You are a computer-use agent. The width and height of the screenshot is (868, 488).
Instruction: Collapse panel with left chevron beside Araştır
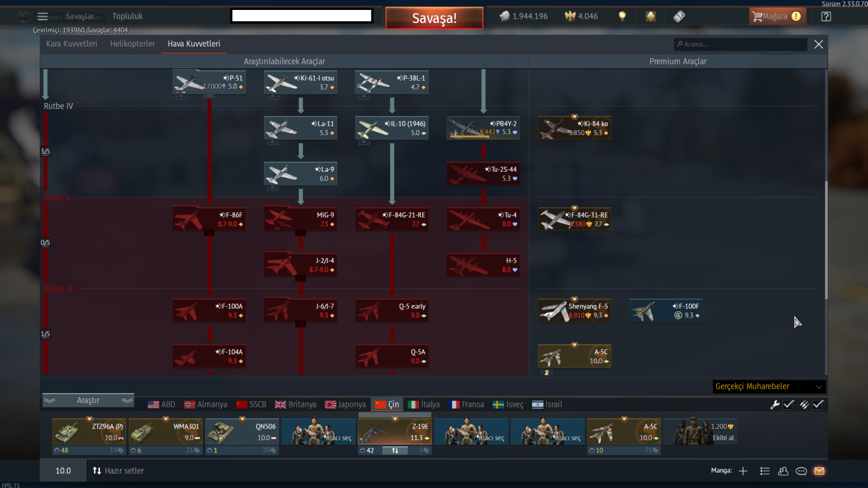tap(50, 401)
